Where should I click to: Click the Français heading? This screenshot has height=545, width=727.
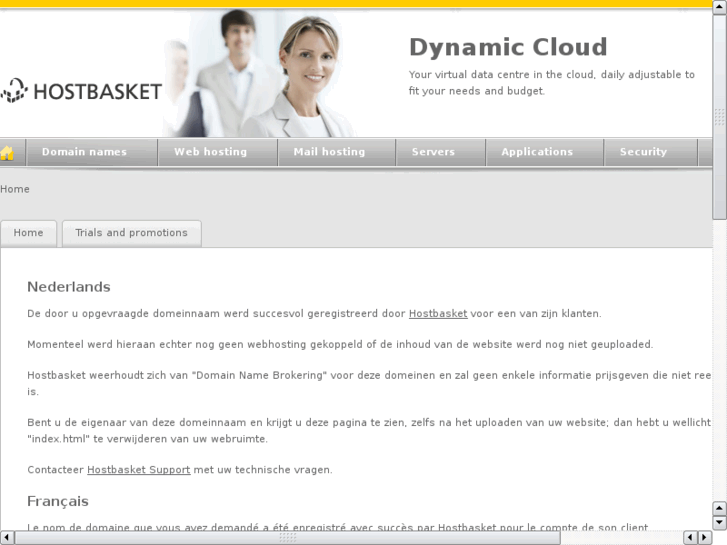pyautogui.click(x=58, y=501)
